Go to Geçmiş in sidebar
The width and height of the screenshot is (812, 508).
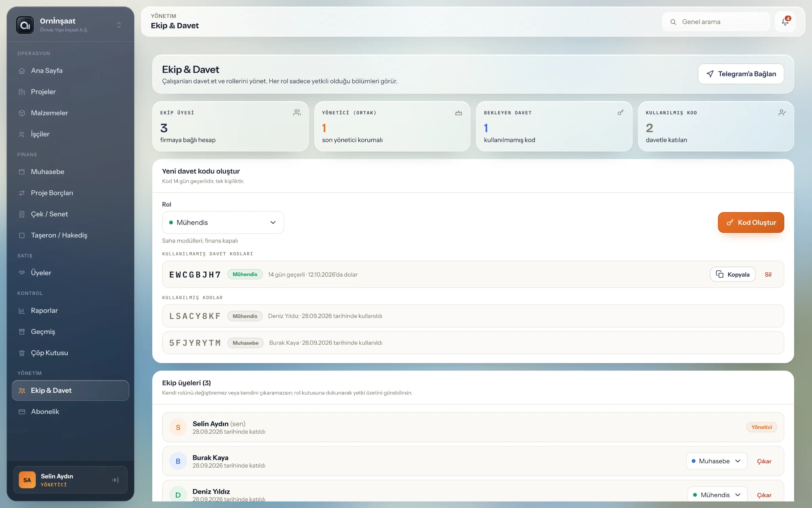pos(70,332)
